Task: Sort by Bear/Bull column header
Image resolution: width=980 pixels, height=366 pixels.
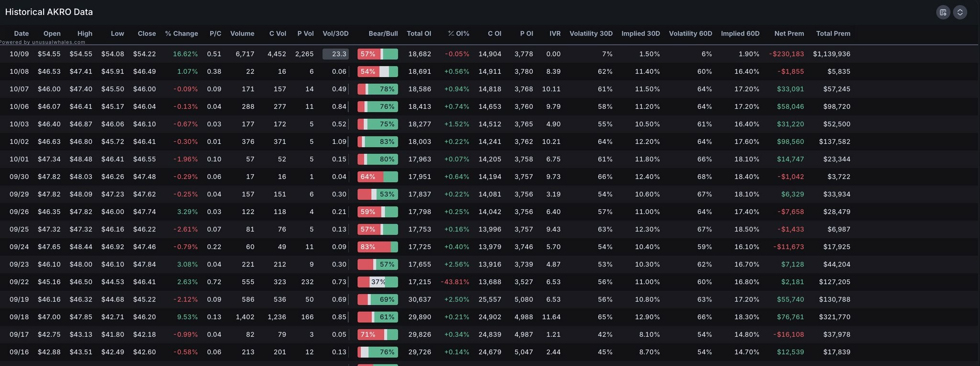Action: click(383, 34)
